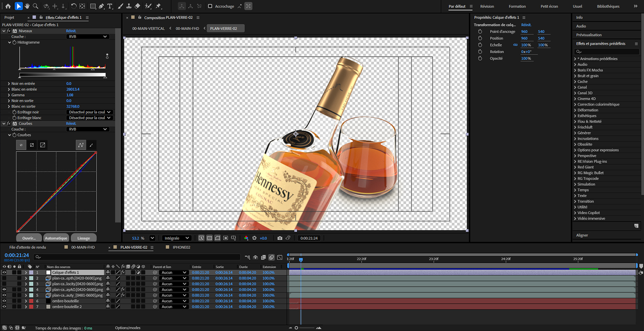The width and height of the screenshot is (644, 331).
Task: Go to the Home screen icon
Action: (8, 6)
